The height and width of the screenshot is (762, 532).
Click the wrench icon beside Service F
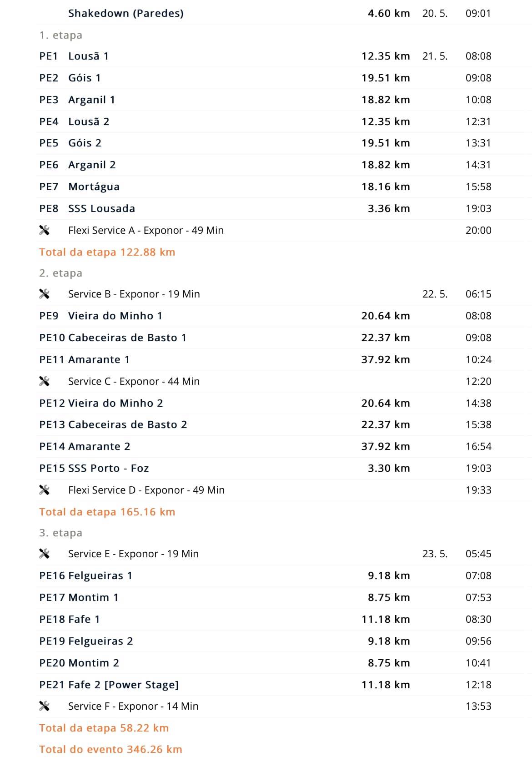pos(44,706)
